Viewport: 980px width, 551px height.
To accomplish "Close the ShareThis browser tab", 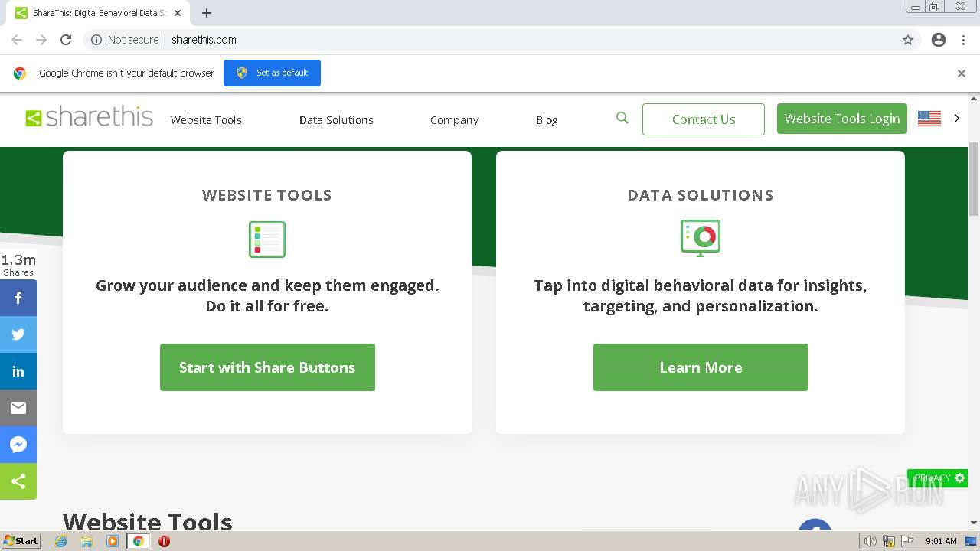I will coord(178,13).
